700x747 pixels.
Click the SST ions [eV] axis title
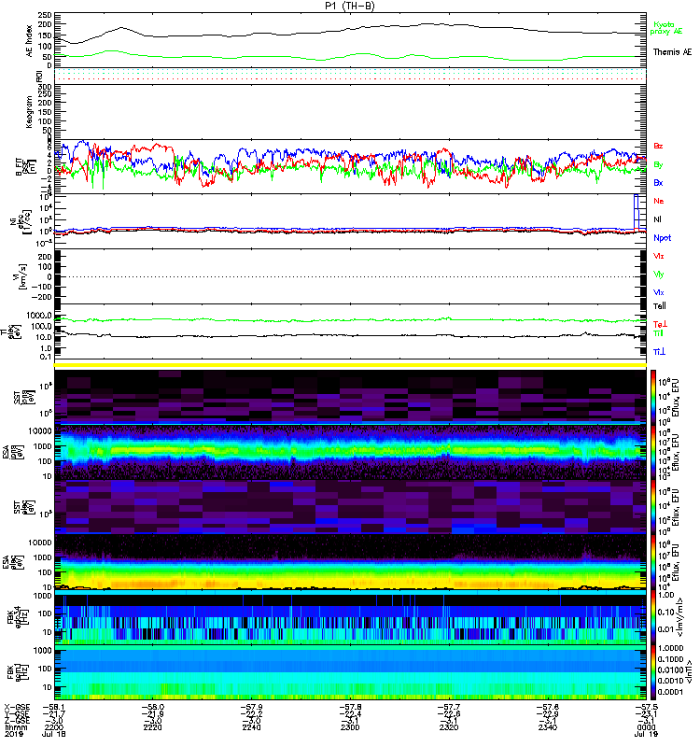(x=23, y=397)
